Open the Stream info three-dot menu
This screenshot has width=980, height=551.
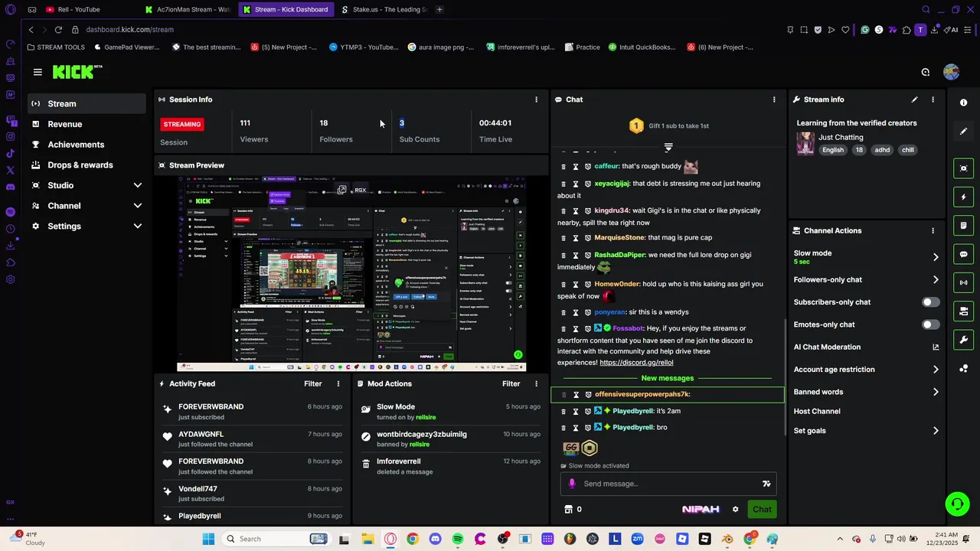(933, 99)
